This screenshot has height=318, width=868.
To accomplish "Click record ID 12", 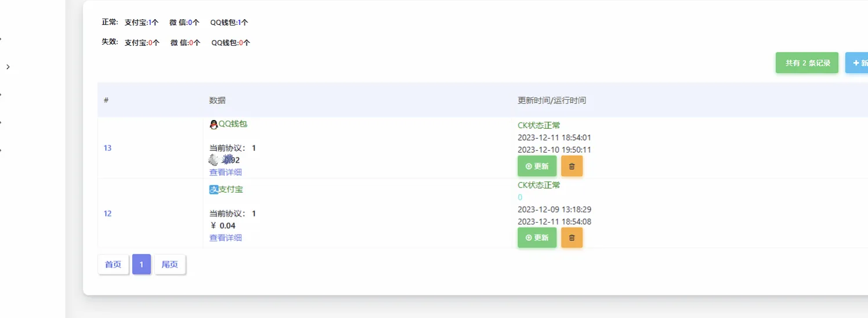I will coord(107,214).
